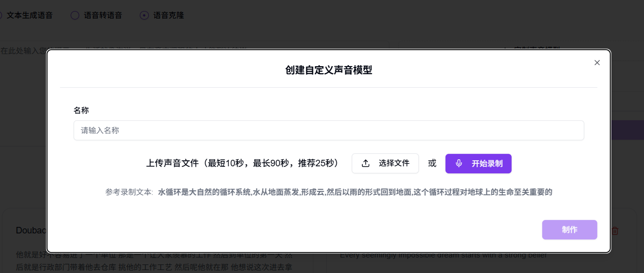Start recording with the 开始录制 button
Viewport: 644px width, 273px height.
click(479, 163)
